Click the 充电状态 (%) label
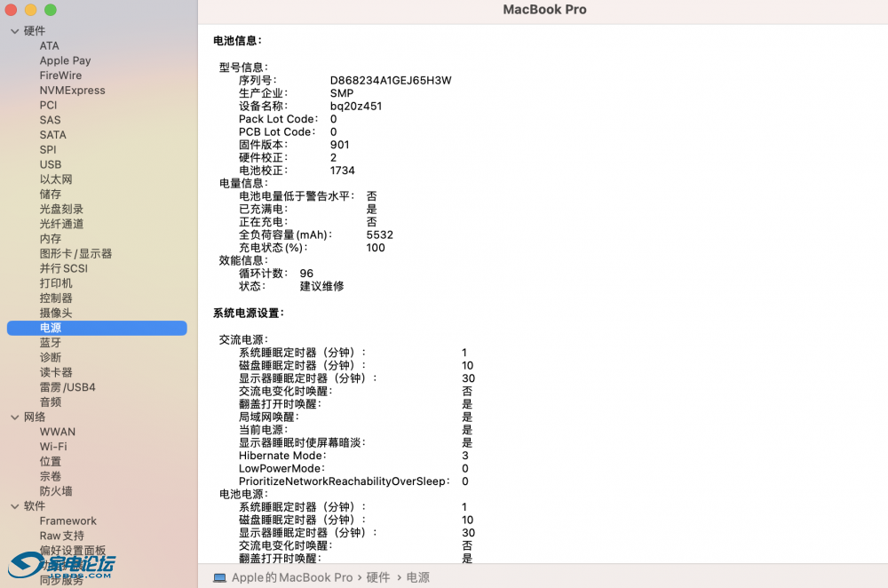Viewport: 888px width, 588px height. [x=273, y=248]
